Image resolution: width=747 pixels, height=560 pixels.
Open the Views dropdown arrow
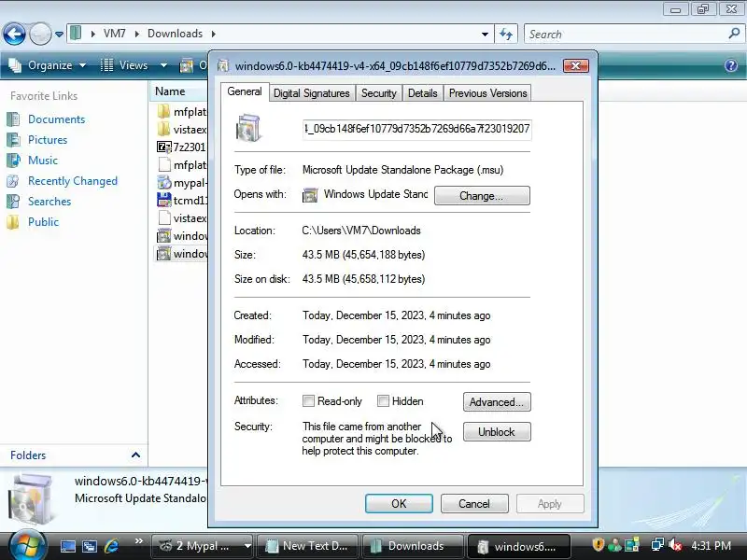point(163,65)
